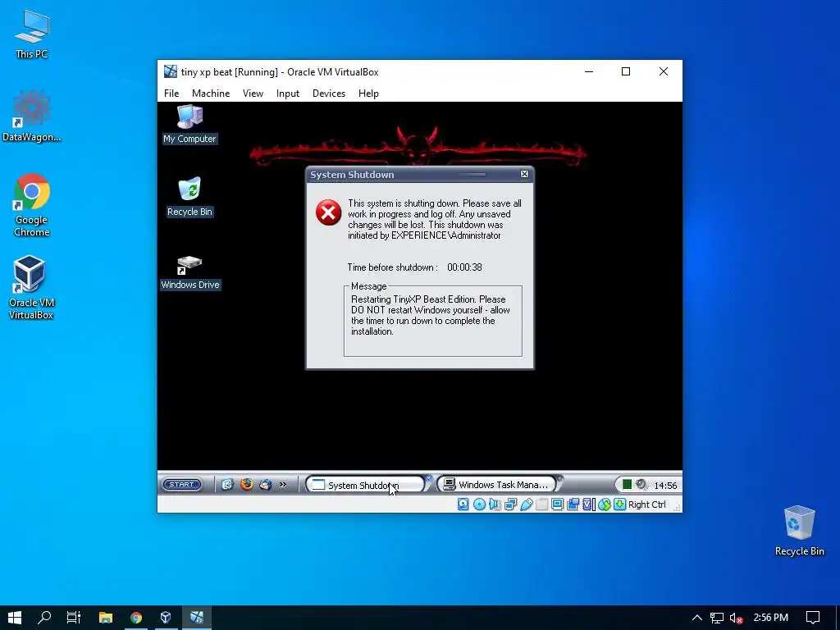Select Oracle VM VirtualBox desktop shortcut
Viewport: 840px width, 630px height.
tap(31, 288)
